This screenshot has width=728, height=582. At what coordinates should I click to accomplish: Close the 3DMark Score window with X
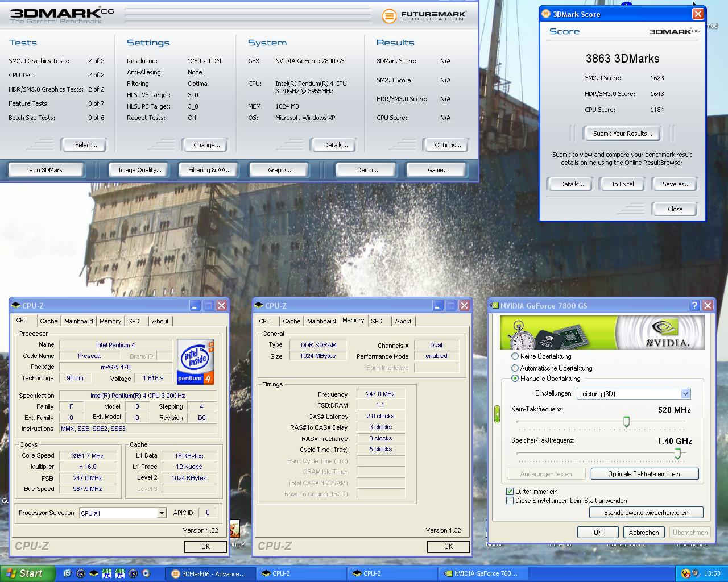[x=698, y=14]
